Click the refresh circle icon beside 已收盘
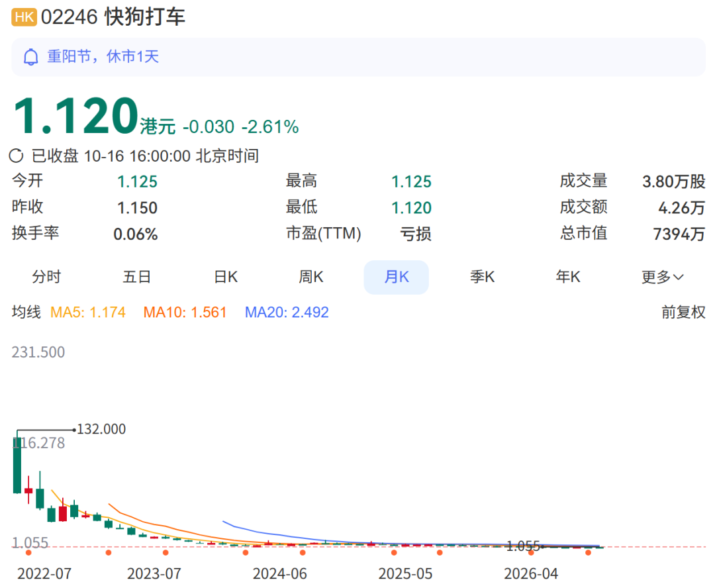This screenshot has height=588, width=715. 17,156
